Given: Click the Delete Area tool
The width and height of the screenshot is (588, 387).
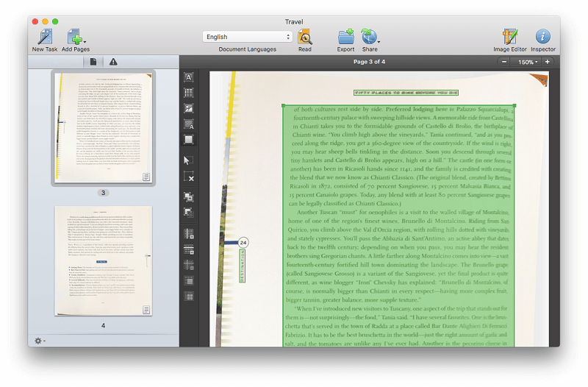Looking at the screenshot, I should pos(189,176).
